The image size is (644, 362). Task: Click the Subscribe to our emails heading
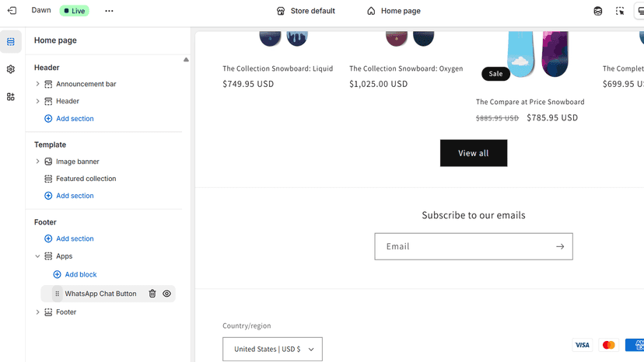474,215
